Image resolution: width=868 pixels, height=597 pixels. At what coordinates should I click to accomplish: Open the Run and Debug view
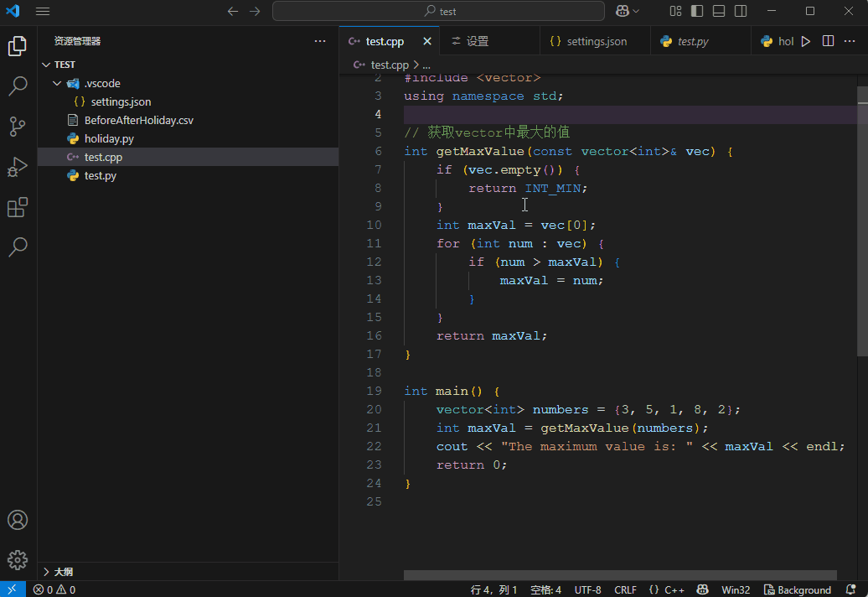[x=18, y=166]
